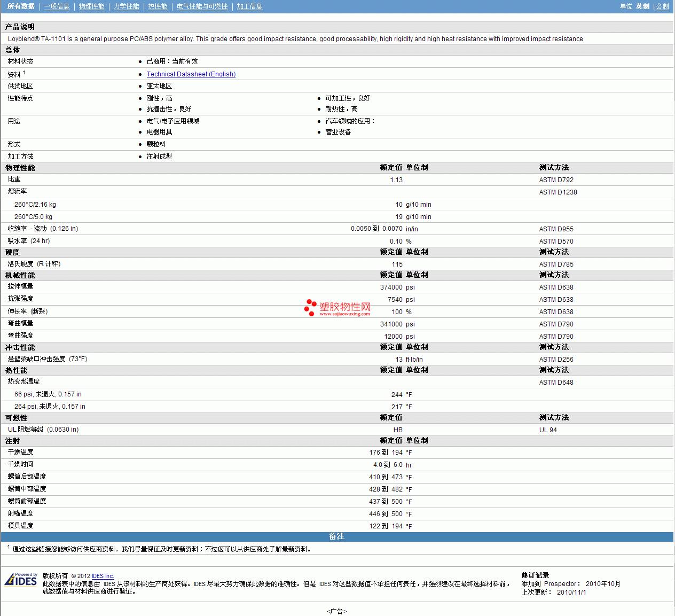Viewport: 675px width, 616px height.
Task: Click footnote 1 superscript beside 资料
Action: (x=24, y=73)
